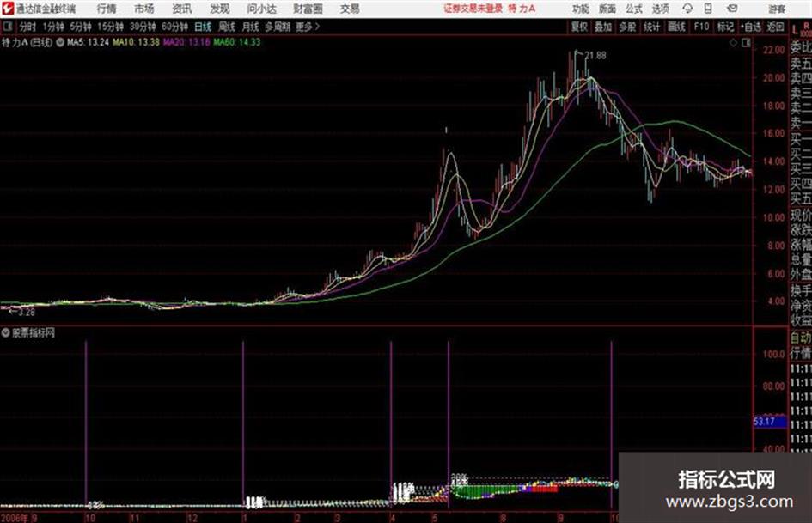Click the 2006年 date label on time axis
This screenshot has width=812, height=523.
(x=15, y=518)
